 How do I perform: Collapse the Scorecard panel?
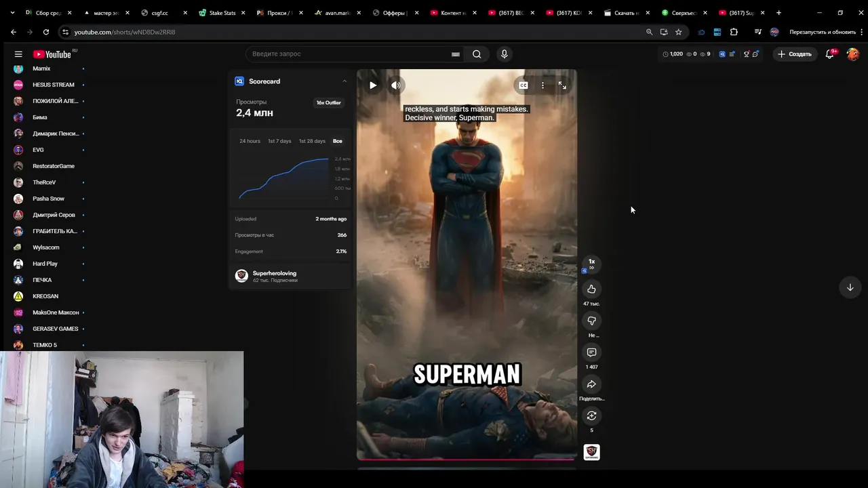point(344,81)
